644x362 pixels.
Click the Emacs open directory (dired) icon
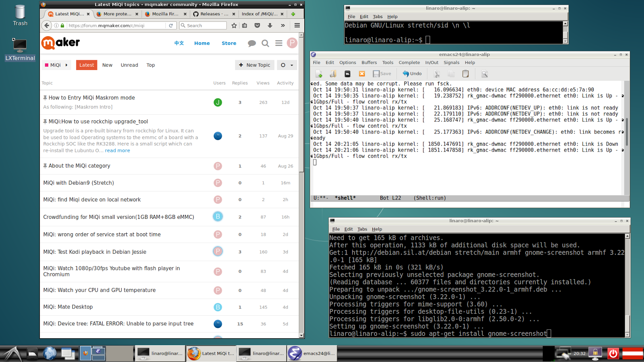click(347, 74)
